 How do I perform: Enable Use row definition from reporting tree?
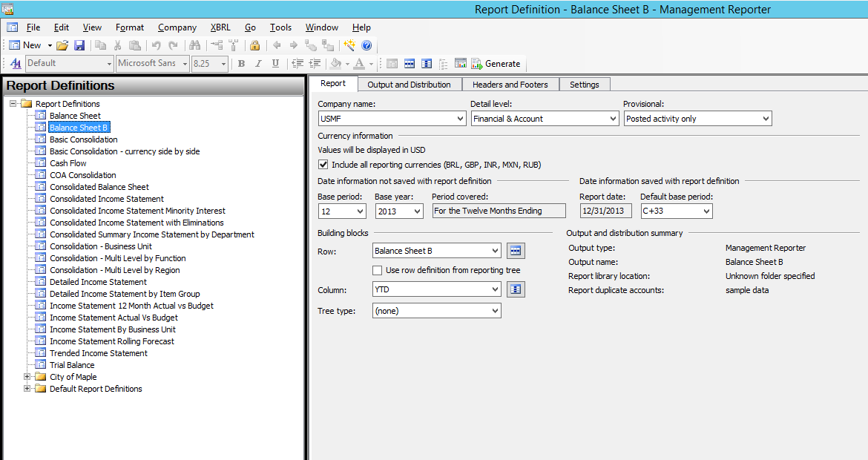tap(378, 270)
